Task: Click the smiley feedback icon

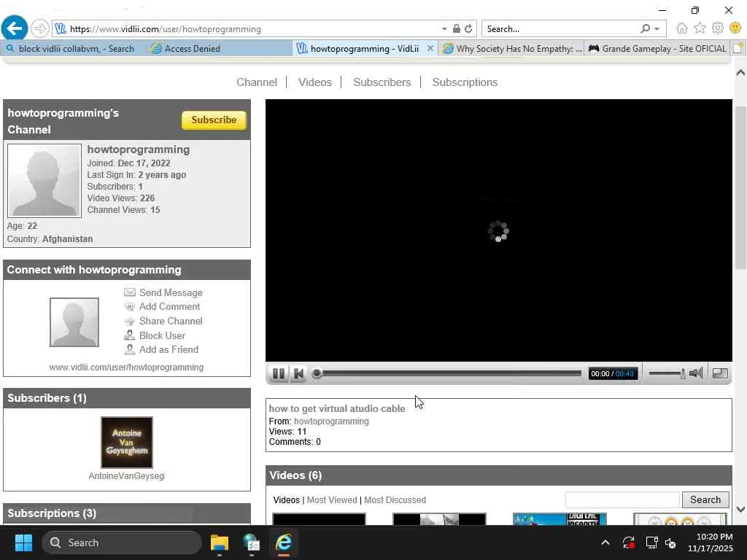Action: [x=735, y=28]
